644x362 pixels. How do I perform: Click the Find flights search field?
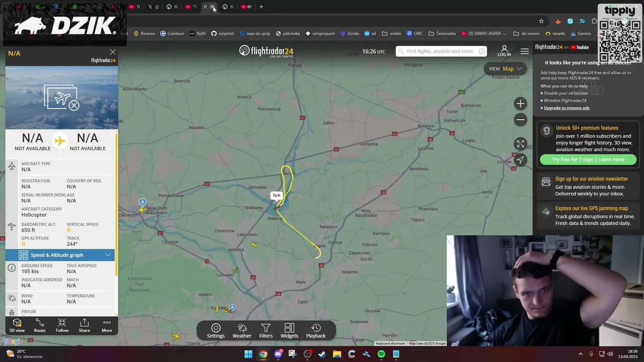(x=441, y=51)
